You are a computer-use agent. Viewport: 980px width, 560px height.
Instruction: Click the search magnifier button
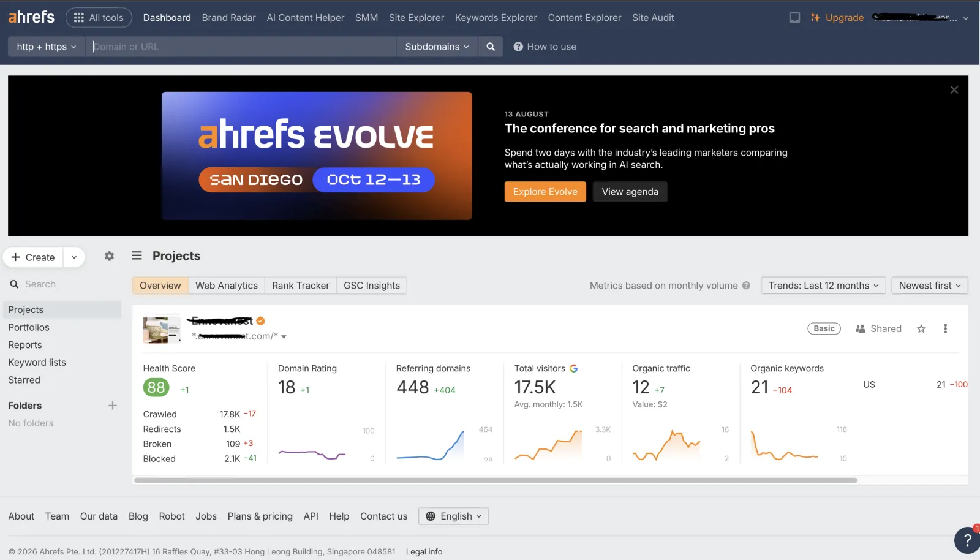[x=491, y=47]
